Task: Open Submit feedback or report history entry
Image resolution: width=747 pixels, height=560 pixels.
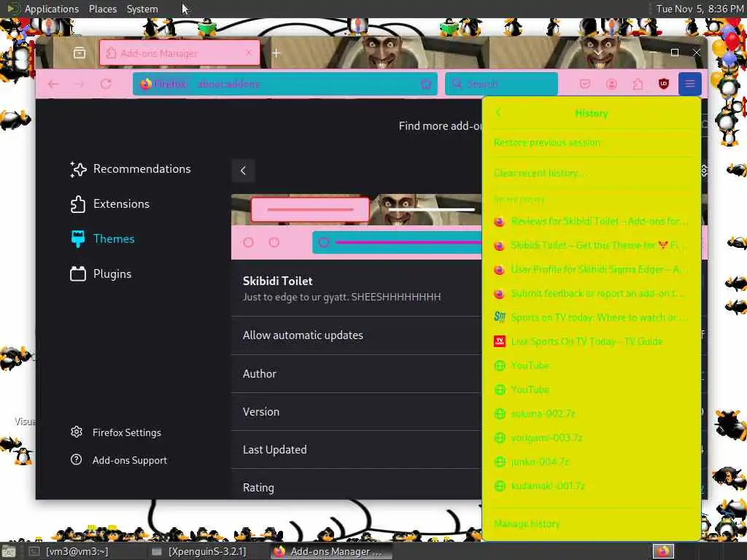Action: (x=591, y=293)
